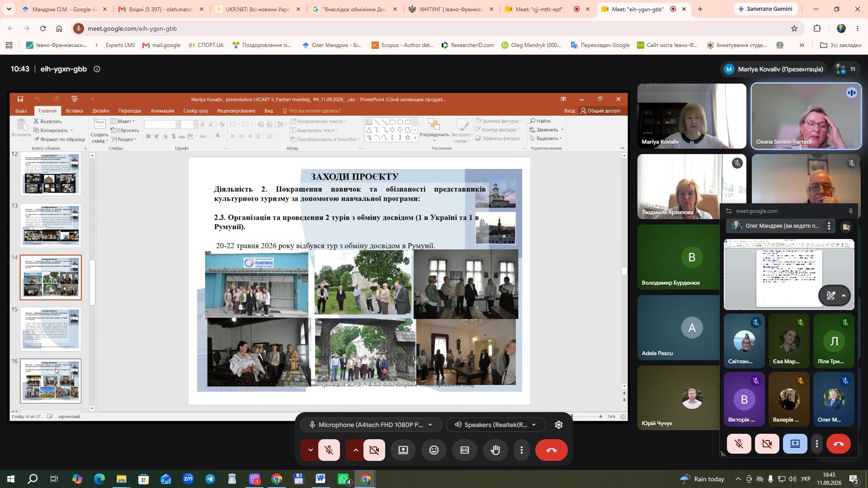Open Word from the Windows taskbar
Image resolution: width=868 pixels, height=488 pixels.
pos(321,479)
